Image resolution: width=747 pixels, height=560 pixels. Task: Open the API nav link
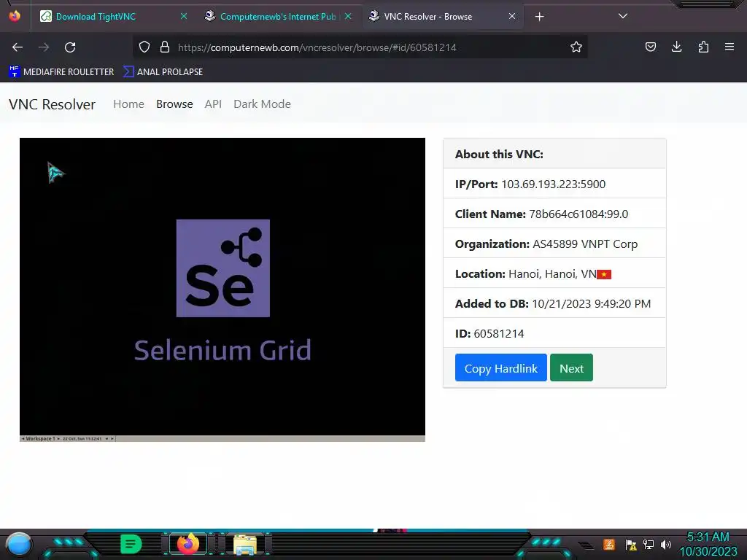[213, 104]
